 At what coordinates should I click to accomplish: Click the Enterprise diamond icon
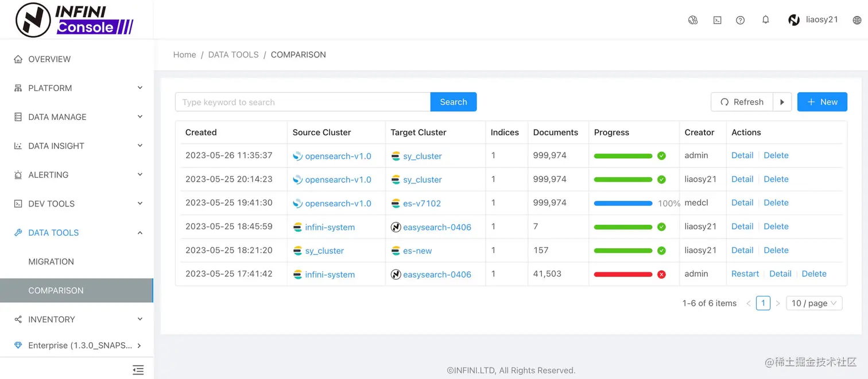pos(18,345)
